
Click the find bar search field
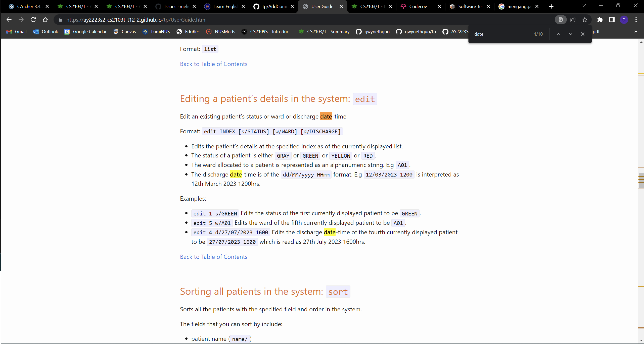500,34
